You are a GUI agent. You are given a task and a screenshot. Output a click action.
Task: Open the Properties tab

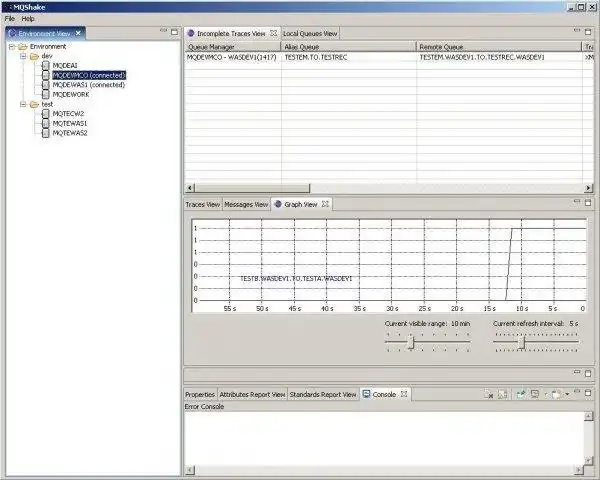click(200, 394)
